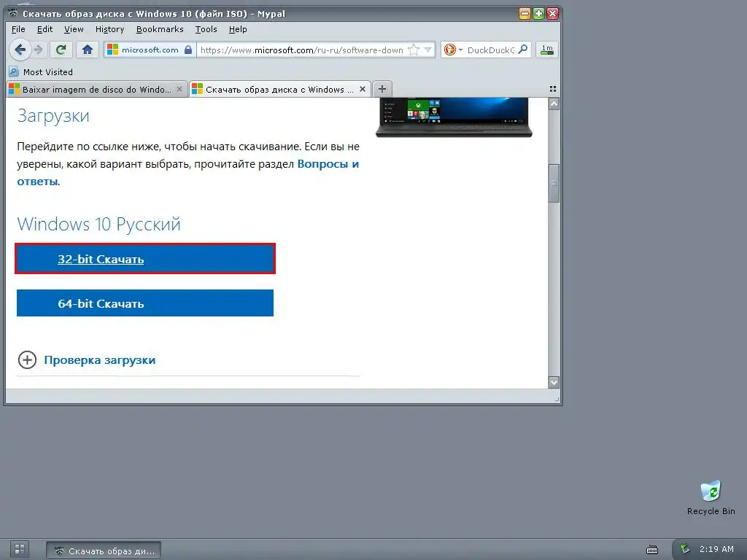Maximize the Mypal browser window
747x560 pixels.
click(538, 13)
